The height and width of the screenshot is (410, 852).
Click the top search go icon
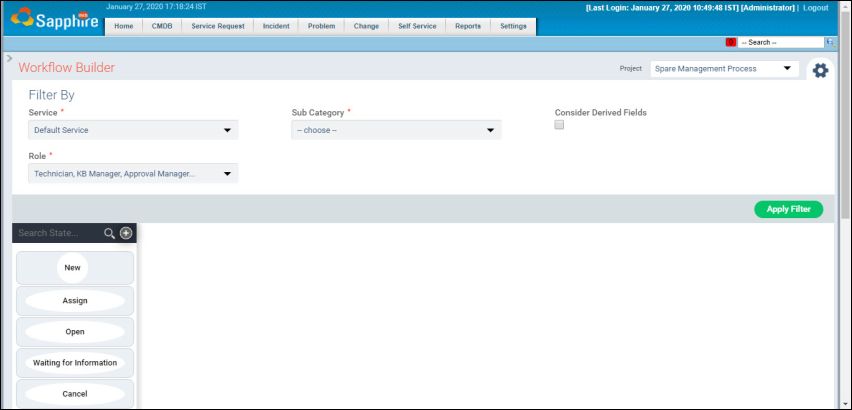[x=830, y=42]
